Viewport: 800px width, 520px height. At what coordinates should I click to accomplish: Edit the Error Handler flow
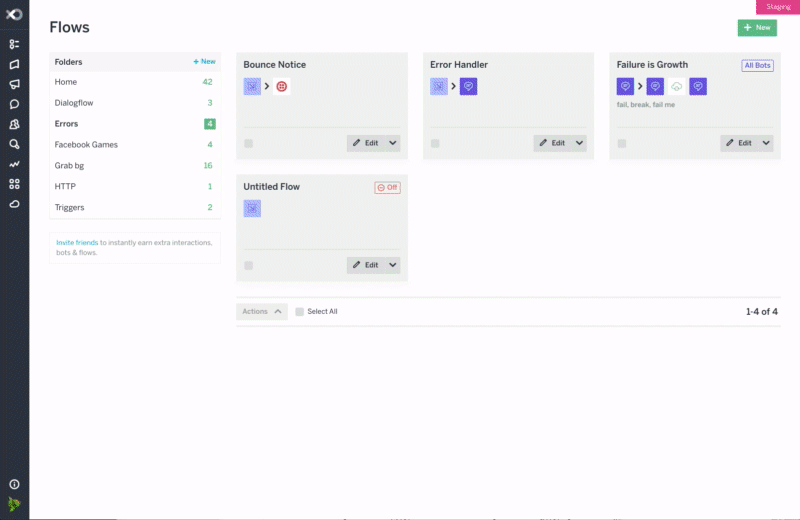point(553,143)
